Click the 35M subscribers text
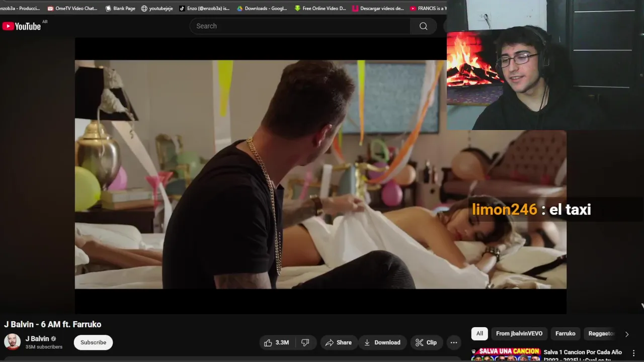The width and height of the screenshot is (644, 362). (44, 347)
